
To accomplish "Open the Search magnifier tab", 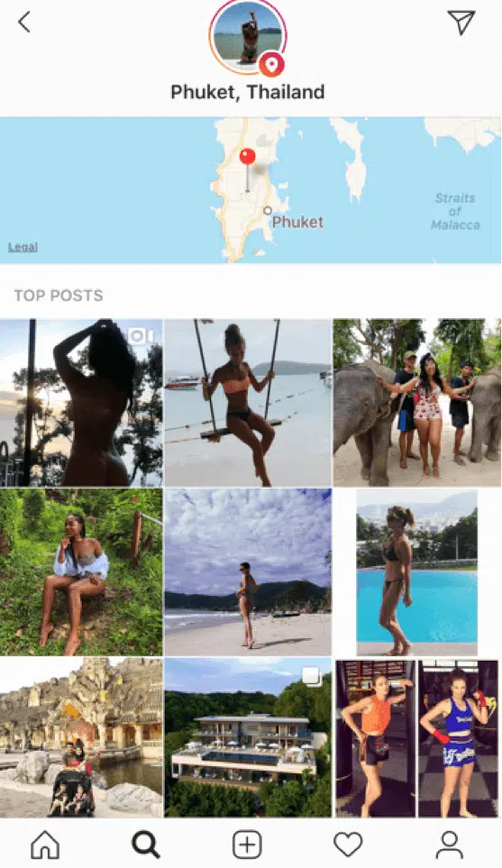I will point(146,845).
